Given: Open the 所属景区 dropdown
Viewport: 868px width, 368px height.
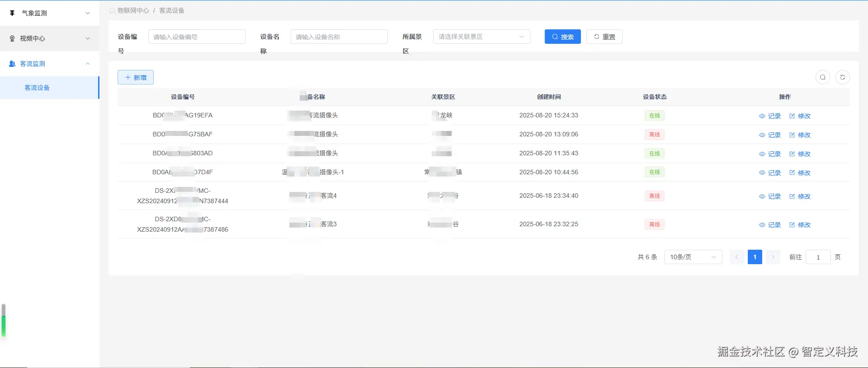Looking at the screenshot, I should 481,37.
